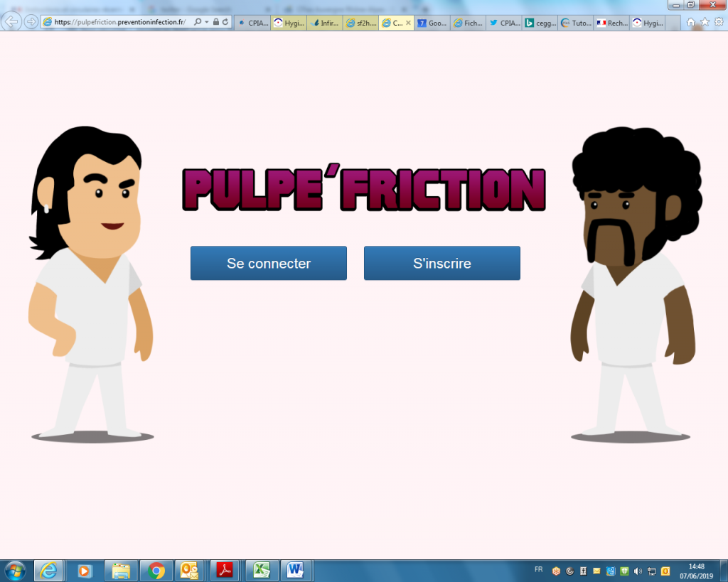Click the refresh page icon
This screenshot has width=728, height=582.
click(225, 22)
